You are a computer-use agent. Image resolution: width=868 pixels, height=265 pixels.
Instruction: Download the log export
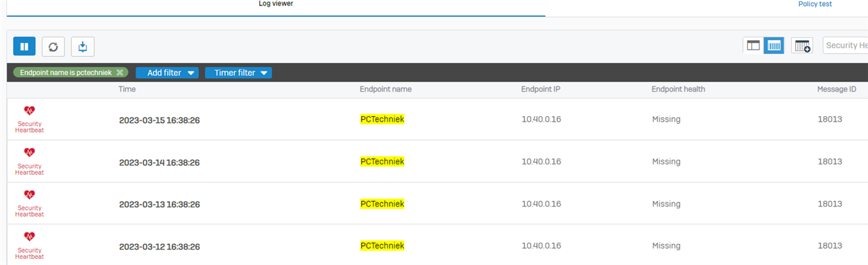(83, 46)
